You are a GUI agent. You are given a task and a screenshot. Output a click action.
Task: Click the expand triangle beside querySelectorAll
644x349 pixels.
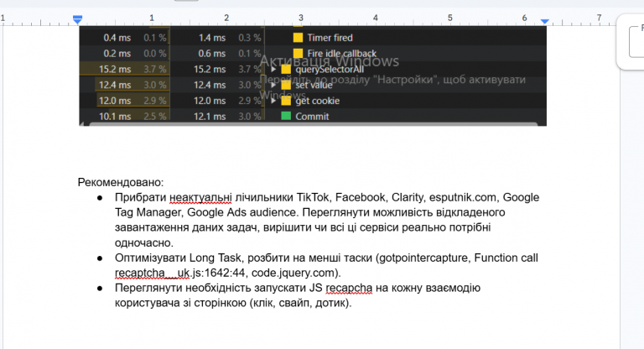[273, 69]
